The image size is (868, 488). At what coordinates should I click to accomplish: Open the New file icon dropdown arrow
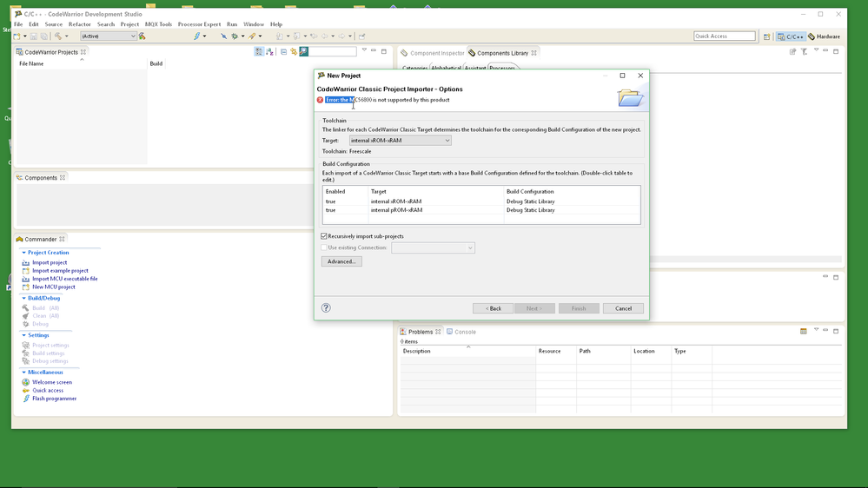click(x=25, y=36)
